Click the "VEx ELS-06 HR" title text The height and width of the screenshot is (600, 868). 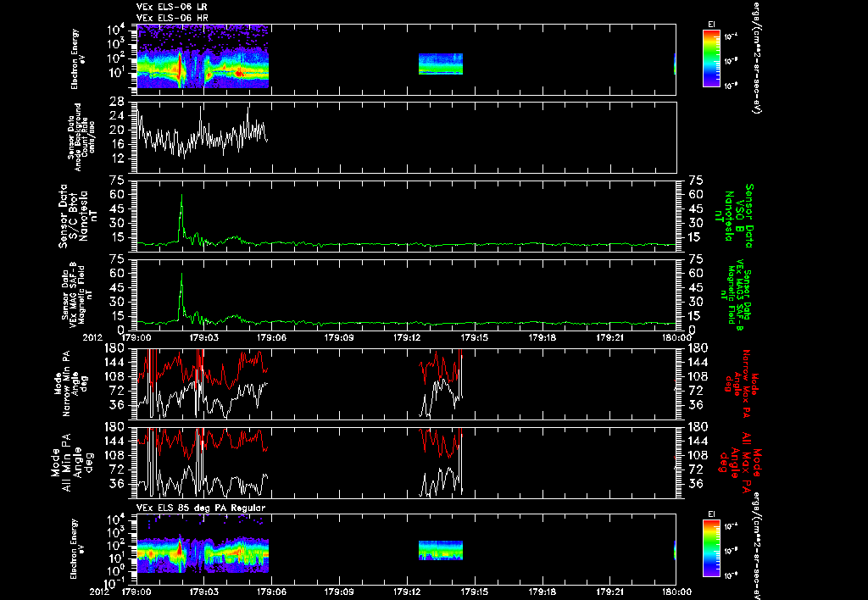click(x=171, y=19)
